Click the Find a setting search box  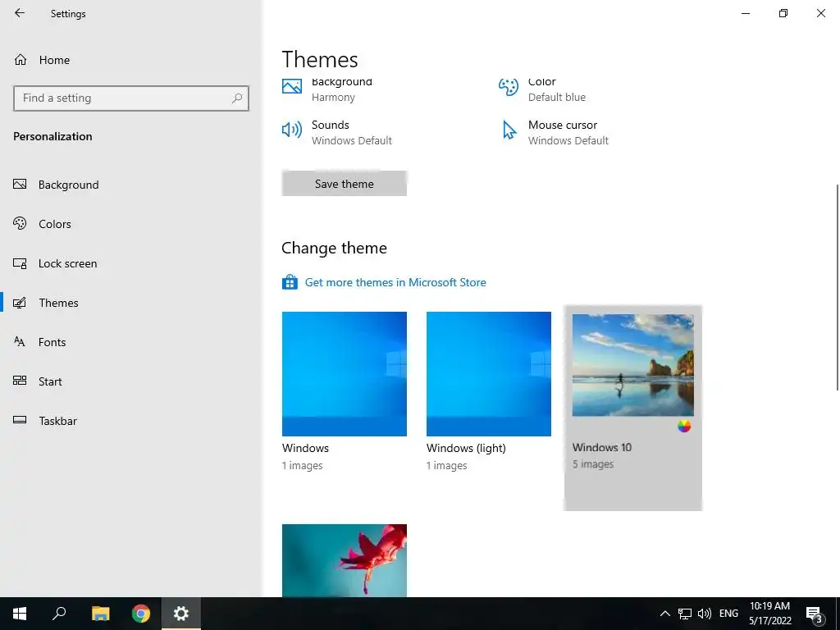click(x=131, y=98)
